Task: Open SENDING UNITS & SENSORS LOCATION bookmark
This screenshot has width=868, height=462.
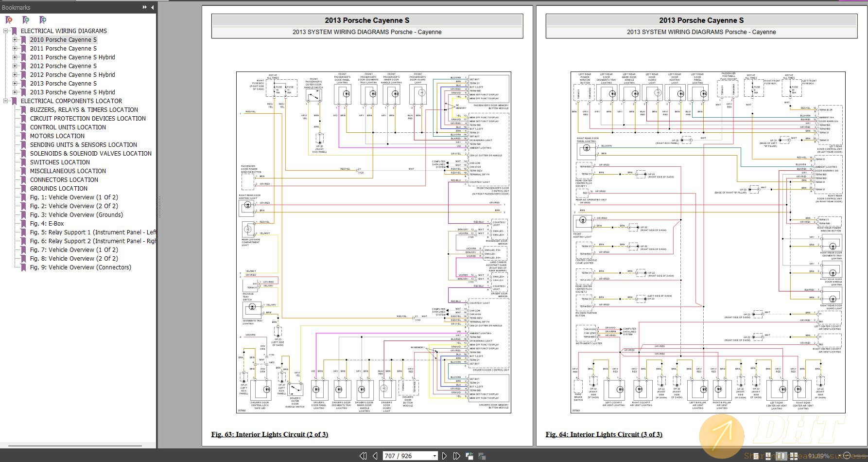Action: tap(84, 145)
